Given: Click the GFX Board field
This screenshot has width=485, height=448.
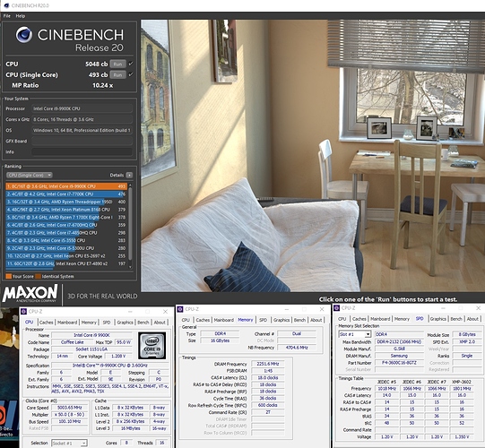Looking at the screenshot, I should [82, 141].
